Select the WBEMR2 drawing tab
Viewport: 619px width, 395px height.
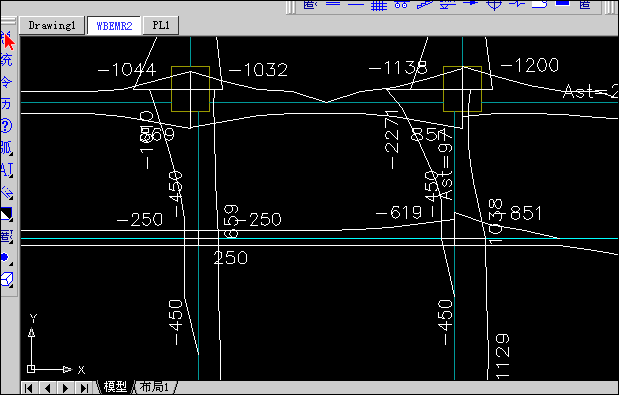pyautogui.click(x=114, y=26)
